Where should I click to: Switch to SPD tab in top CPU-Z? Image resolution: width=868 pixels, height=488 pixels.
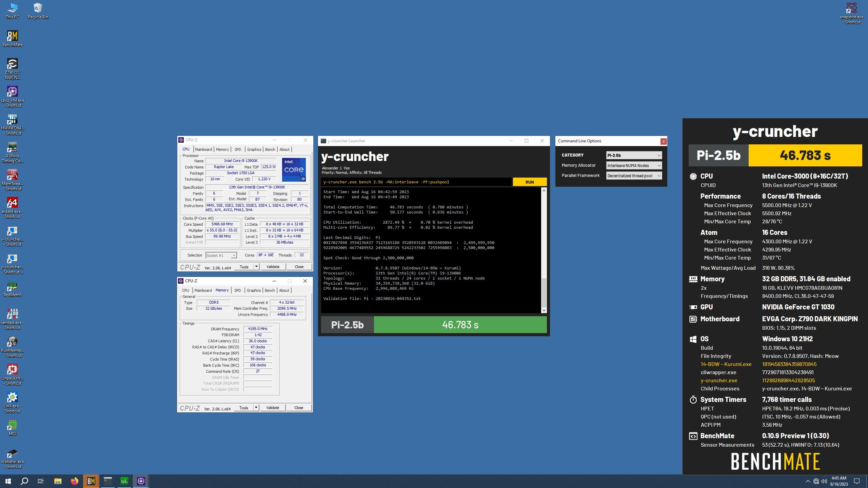238,149
